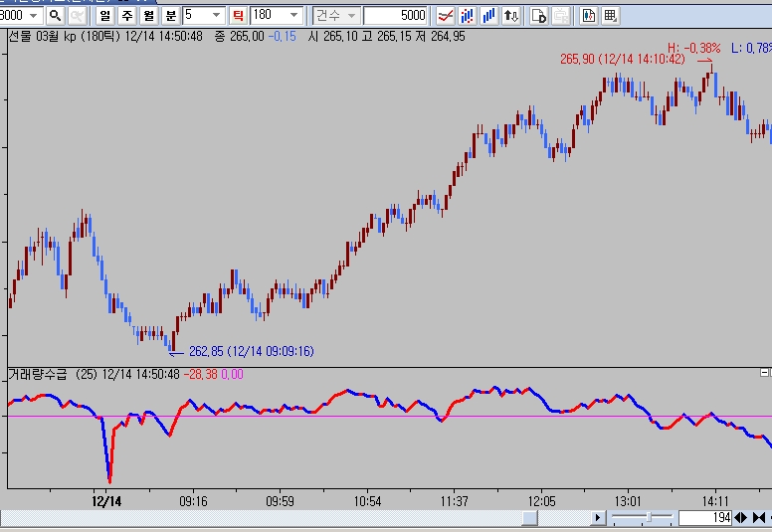Click the 5000 count input field
Image resolution: width=772 pixels, height=532 pixels.
tap(395, 15)
